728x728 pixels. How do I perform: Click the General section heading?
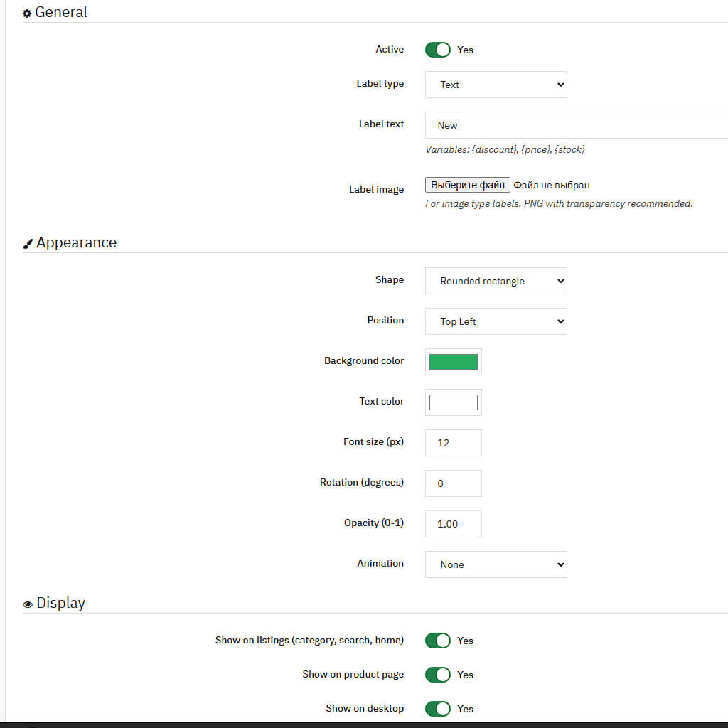tap(61, 12)
